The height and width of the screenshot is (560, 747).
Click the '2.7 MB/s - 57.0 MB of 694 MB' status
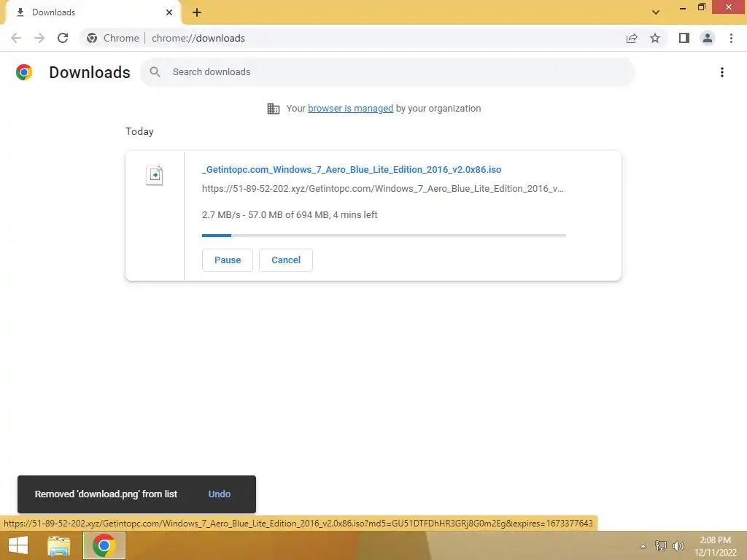point(290,215)
